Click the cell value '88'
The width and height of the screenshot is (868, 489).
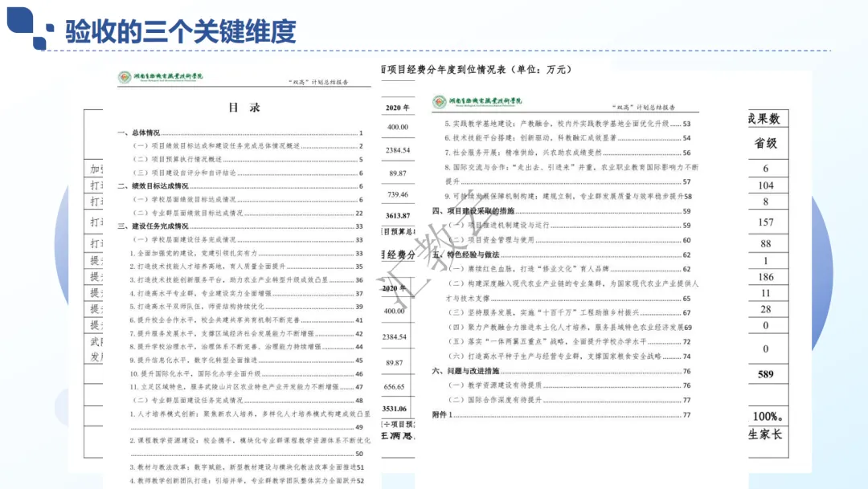(766, 244)
